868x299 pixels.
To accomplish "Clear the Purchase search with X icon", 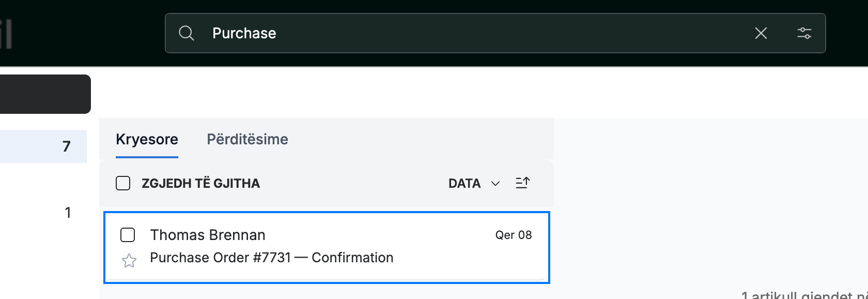I will (x=761, y=33).
